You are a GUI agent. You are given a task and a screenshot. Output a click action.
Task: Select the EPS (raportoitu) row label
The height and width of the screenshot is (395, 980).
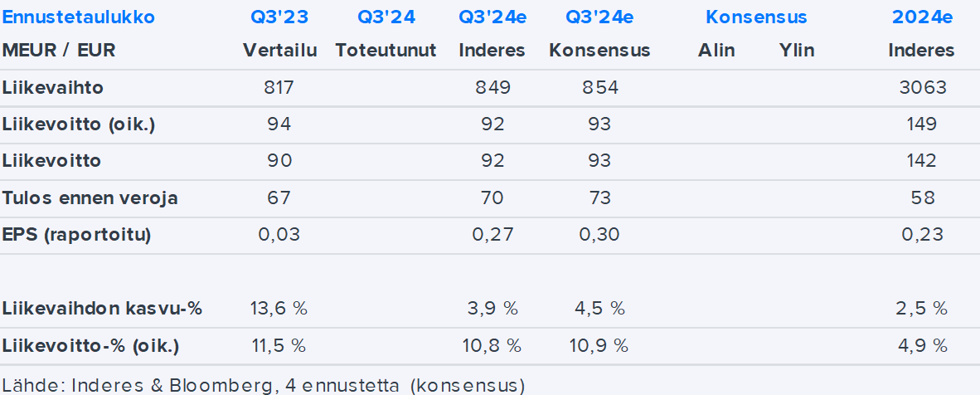(77, 234)
